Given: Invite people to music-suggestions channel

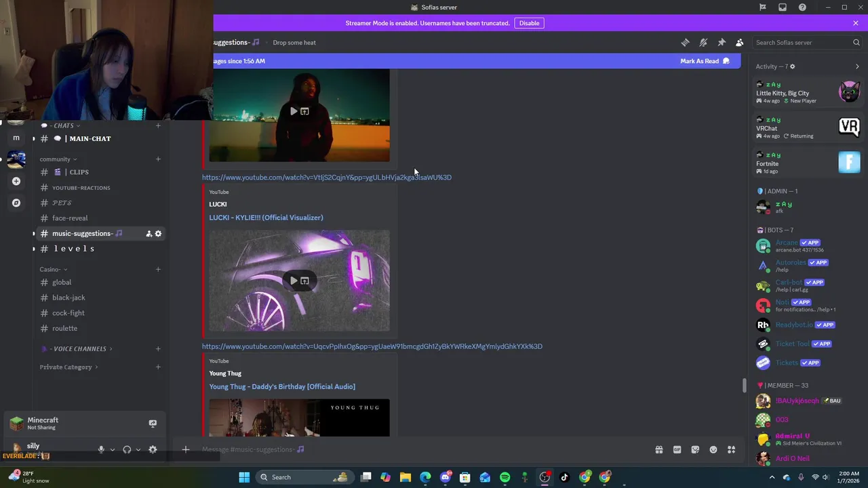Looking at the screenshot, I should [x=149, y=234].
